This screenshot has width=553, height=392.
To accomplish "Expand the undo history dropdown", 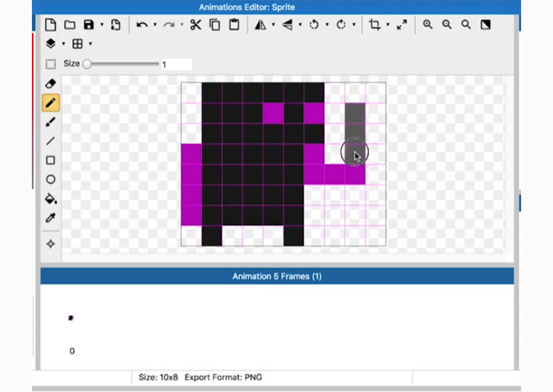I will 155,25.
